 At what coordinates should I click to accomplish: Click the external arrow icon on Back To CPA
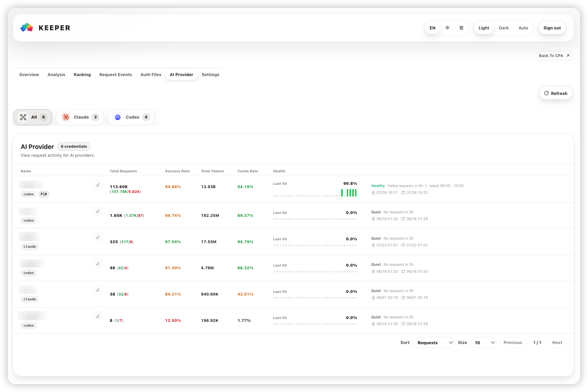[x=568, y=55]
